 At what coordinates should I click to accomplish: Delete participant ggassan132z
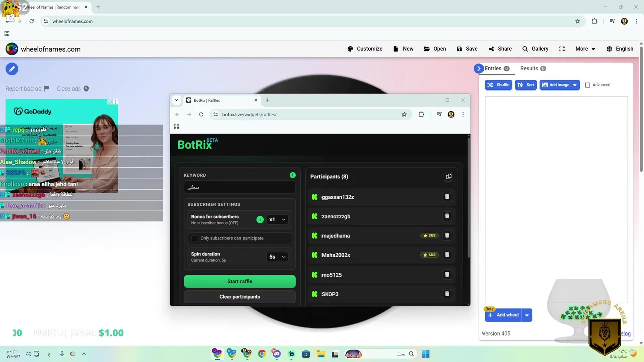point(447,197)
